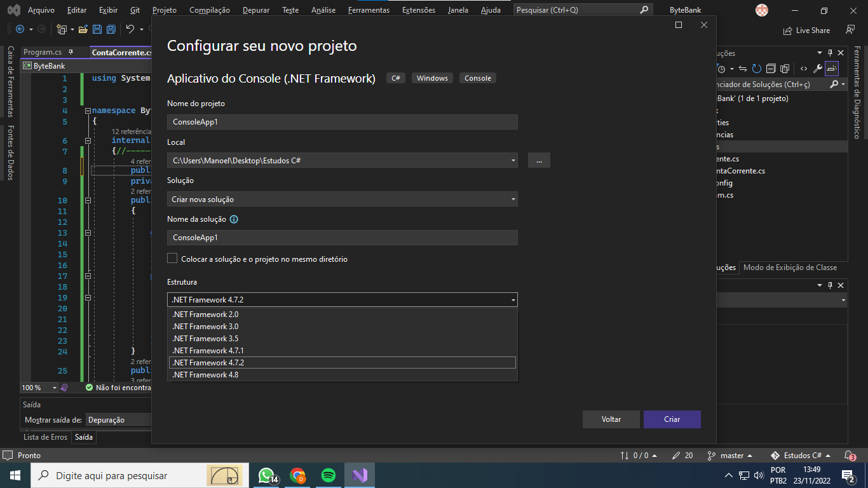Open the Undo history dropdown arrow
The image size is (868, 488).
141,29
